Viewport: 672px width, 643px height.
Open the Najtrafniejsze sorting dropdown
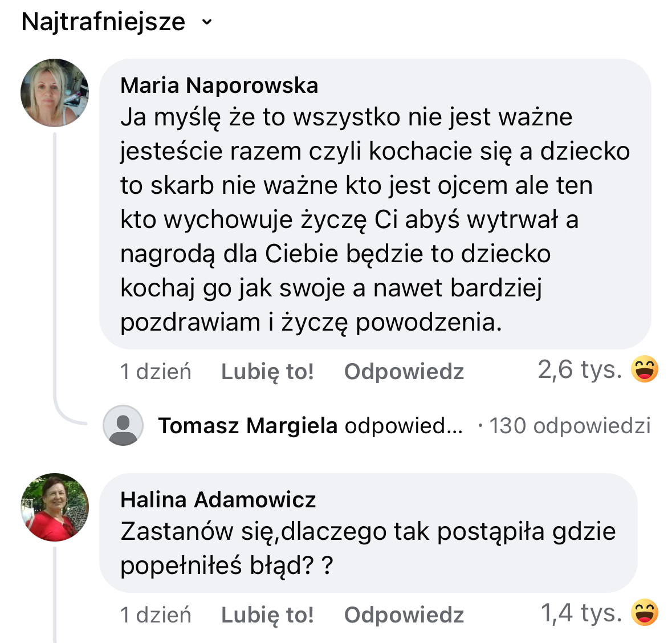[104, 22]
